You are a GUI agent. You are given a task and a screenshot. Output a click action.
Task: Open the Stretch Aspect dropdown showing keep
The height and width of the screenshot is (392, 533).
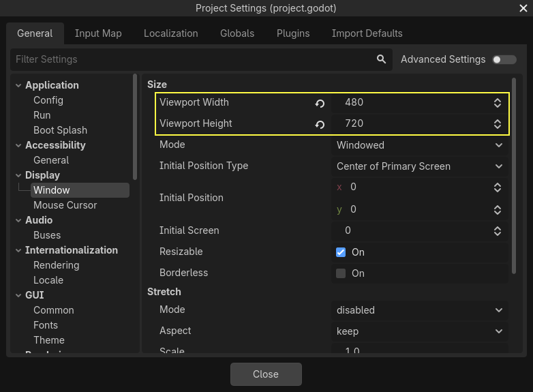coord(419,331)
